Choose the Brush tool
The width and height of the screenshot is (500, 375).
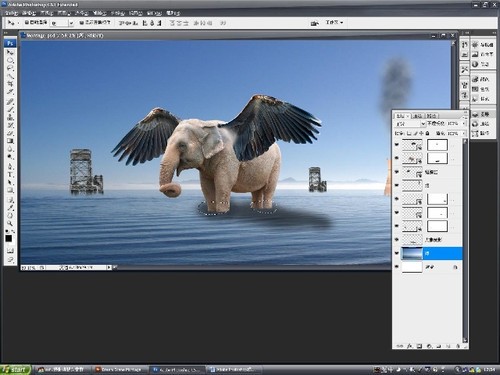[x=10, y=109]
